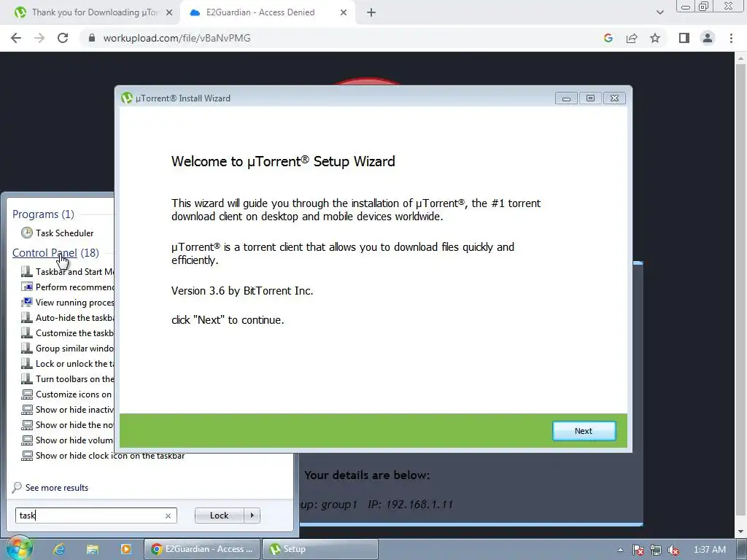747x560 pixels.
Task: Select 'Customize icons on' taskbar result
Action: point(67,394)
